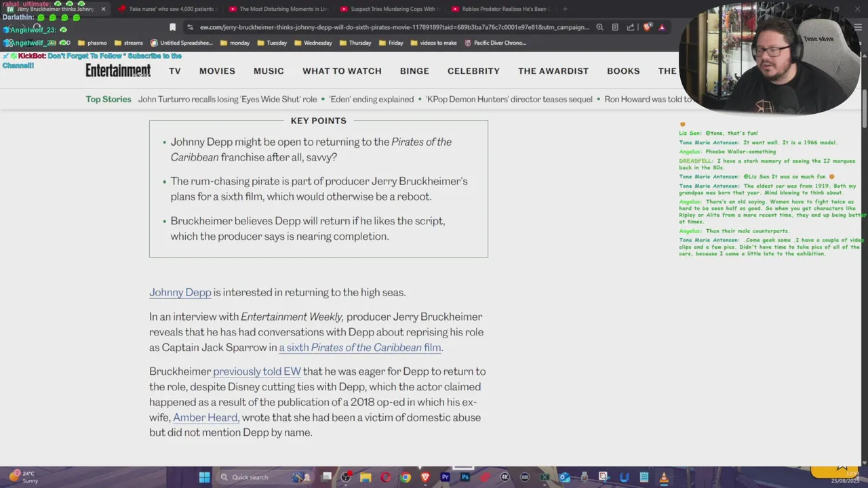Open the Amber Heard link
Viewport: 868px width, 488px height.
pos(206,418)
